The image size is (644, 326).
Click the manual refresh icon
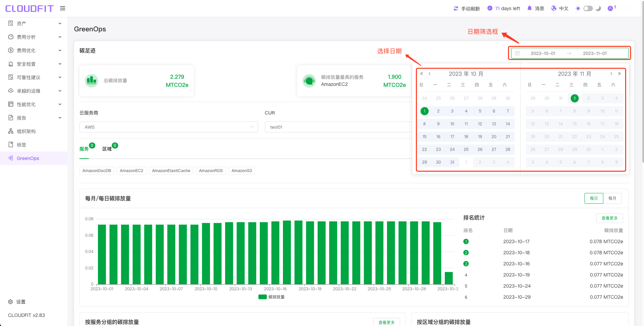pos(456,8)
